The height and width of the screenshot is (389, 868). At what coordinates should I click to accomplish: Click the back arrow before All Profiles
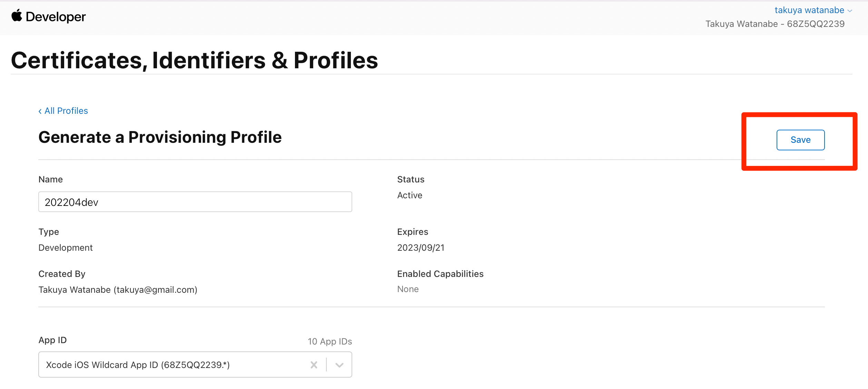40,111
